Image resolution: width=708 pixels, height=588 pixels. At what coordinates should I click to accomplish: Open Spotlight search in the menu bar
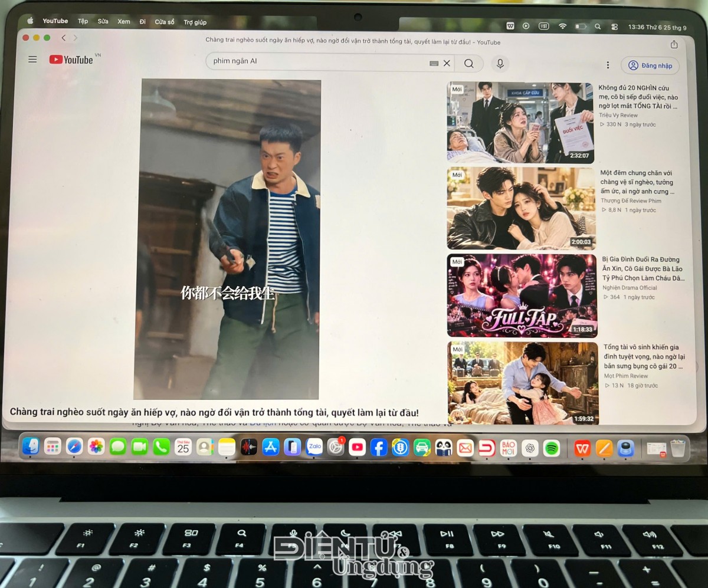(598, 27)
